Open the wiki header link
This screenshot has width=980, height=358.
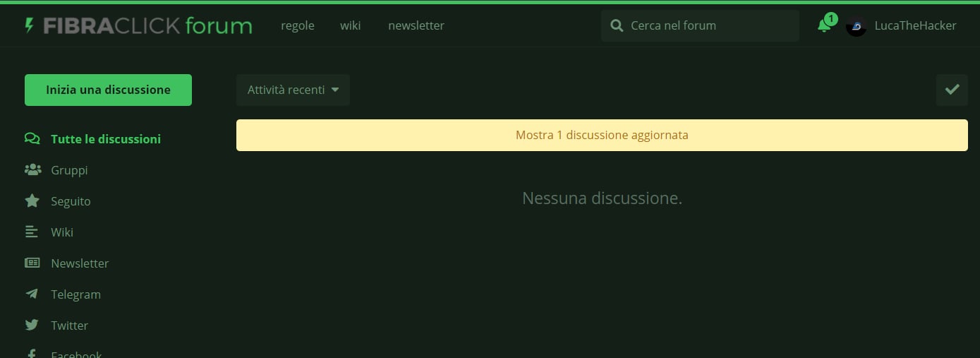350,26
